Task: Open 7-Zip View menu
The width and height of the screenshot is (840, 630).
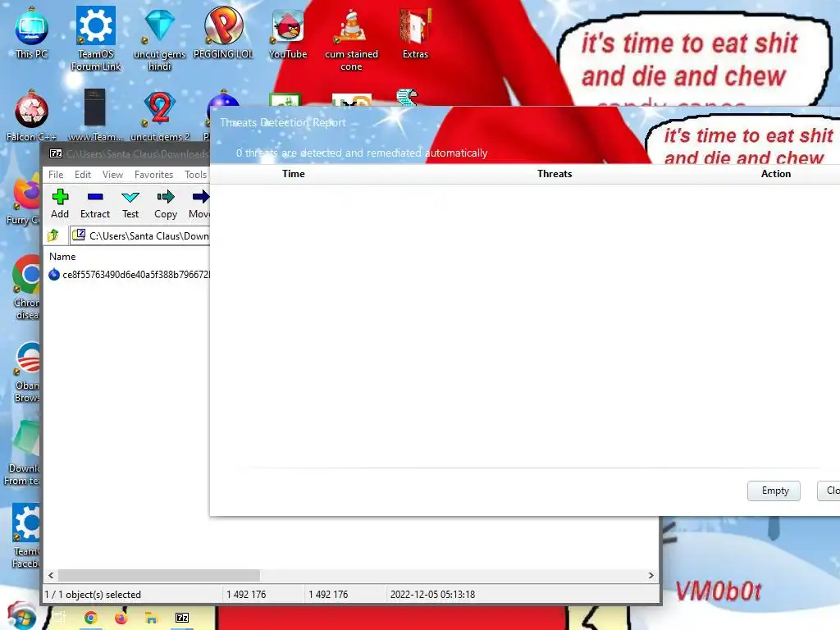Action: [112, 175]
